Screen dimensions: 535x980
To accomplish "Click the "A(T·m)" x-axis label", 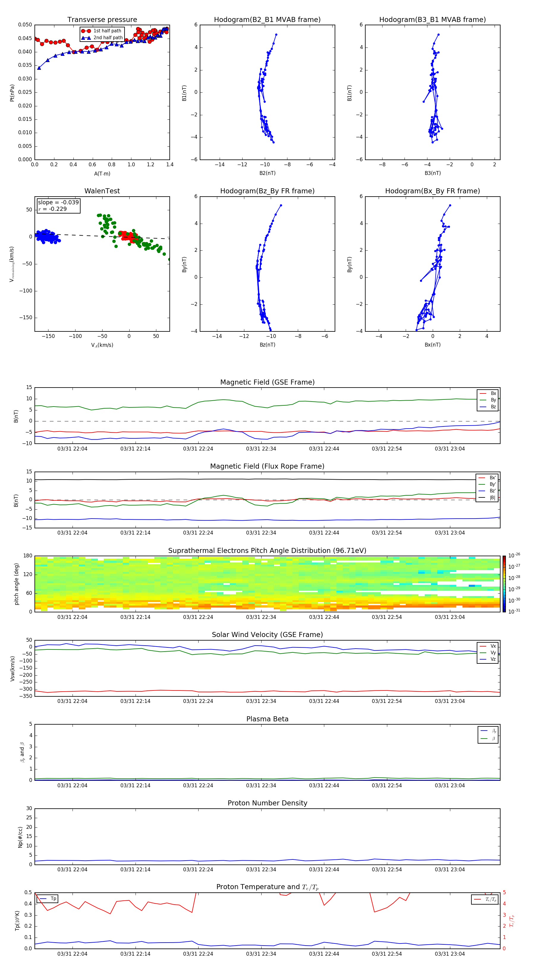I will point(102,174).
